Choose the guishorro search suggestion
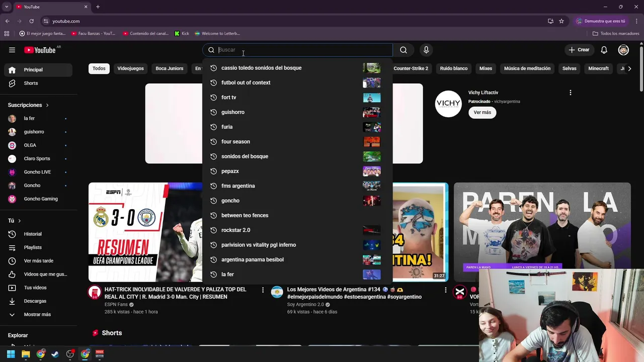The width and height of the screenshot is (644, 362). (x=297, y=112)
